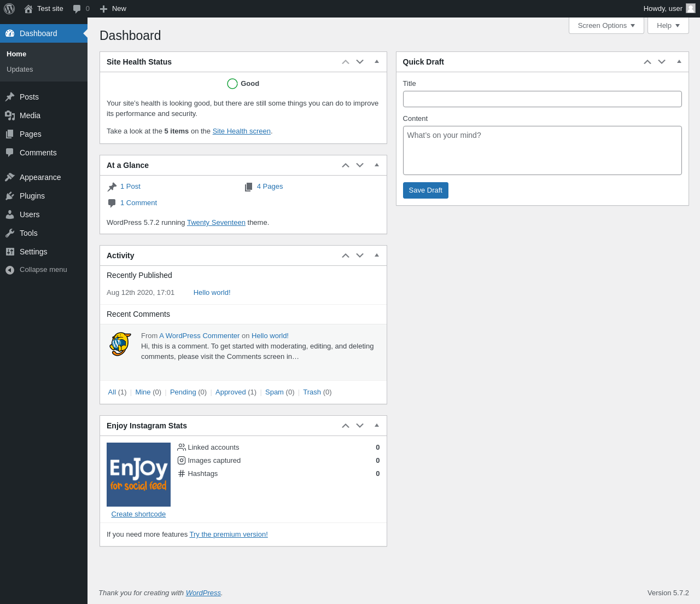The image size is (700, 604).
Task: Focus the Quick Draft Title field
Action: pos(542,99)
